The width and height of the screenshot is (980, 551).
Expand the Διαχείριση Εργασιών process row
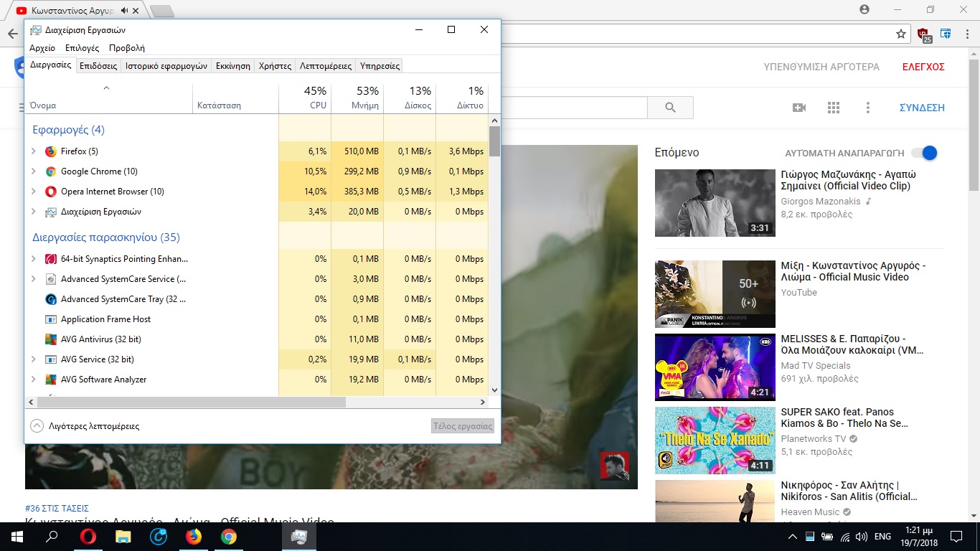coord(34,212)
